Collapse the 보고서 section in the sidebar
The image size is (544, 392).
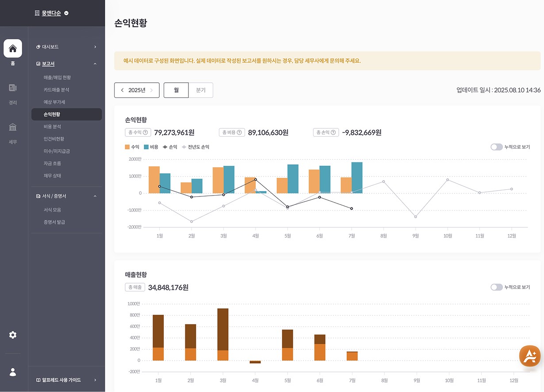pos(94,63)
